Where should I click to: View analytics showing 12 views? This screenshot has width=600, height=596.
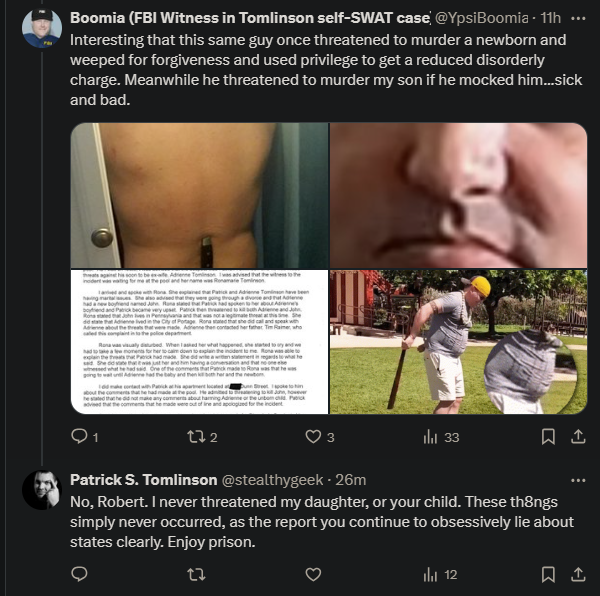(430, 574)
